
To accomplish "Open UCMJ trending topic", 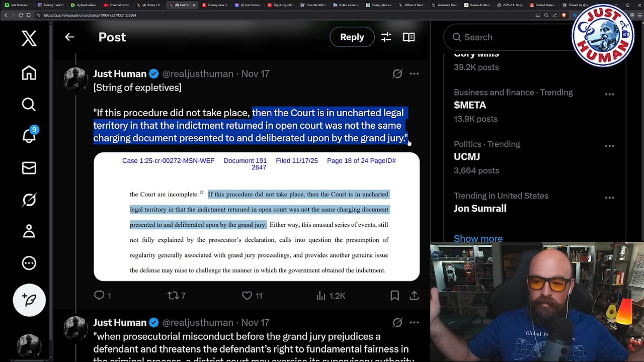I will [467, 157].
